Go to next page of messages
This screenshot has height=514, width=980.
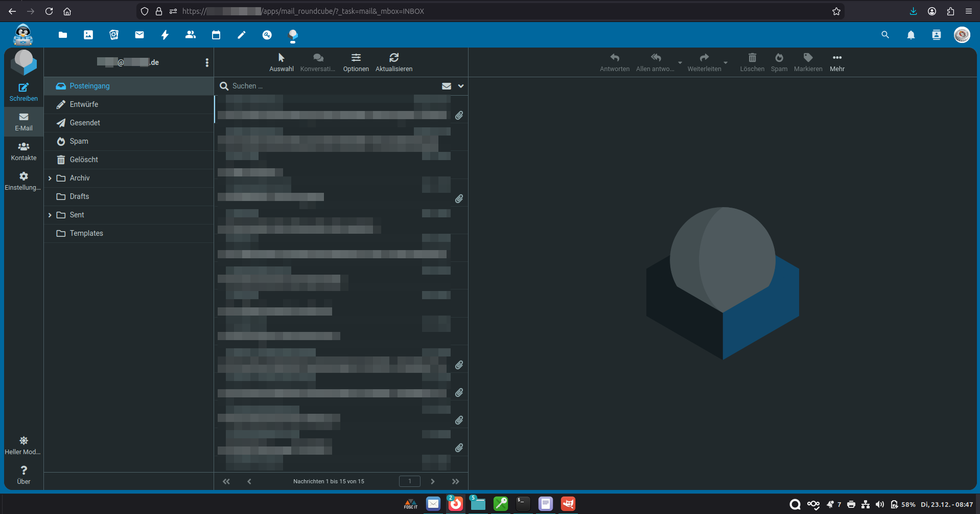pos(432,481)
